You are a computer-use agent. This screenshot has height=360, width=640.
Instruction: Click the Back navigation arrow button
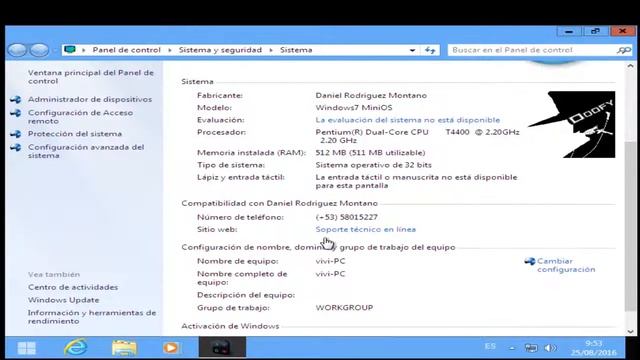[x=17, y=50]
